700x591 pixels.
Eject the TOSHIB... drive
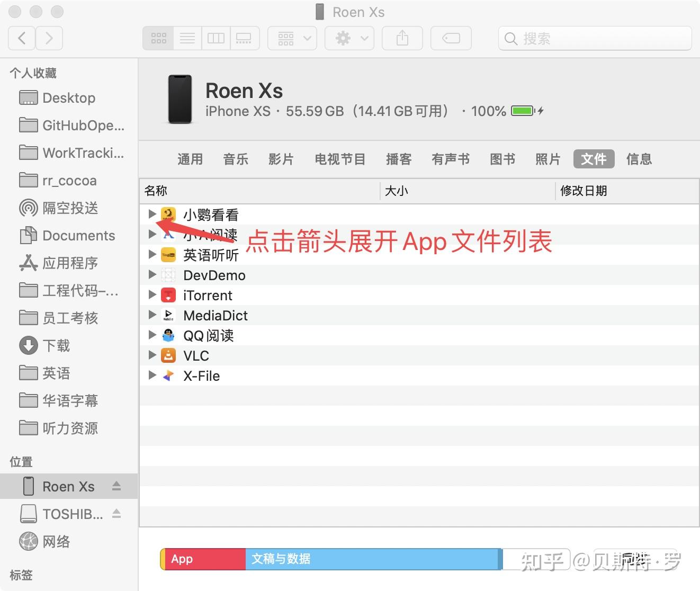116,514
